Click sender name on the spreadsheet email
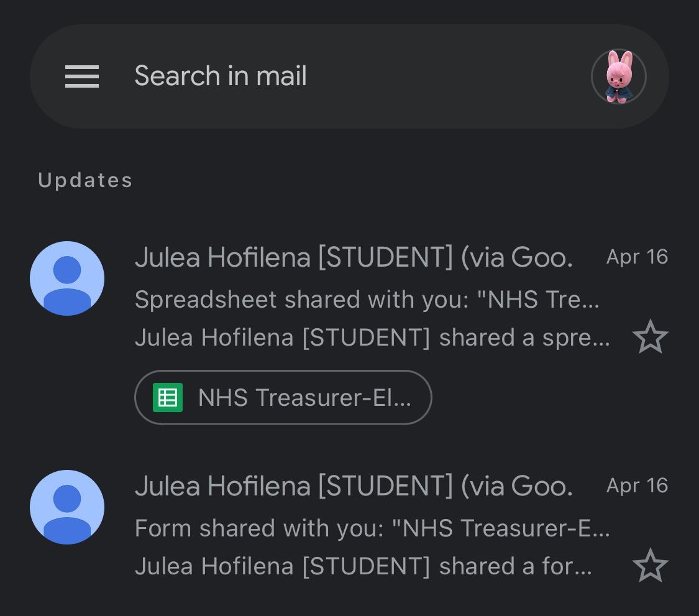 pyautogui.click(x=353, y=257)
